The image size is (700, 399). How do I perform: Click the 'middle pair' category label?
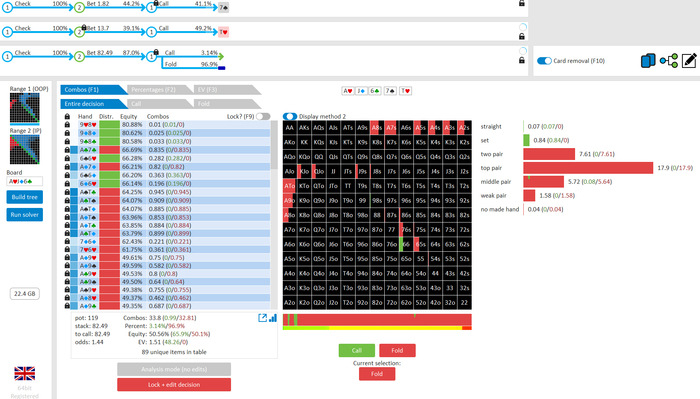pos(496,182)
